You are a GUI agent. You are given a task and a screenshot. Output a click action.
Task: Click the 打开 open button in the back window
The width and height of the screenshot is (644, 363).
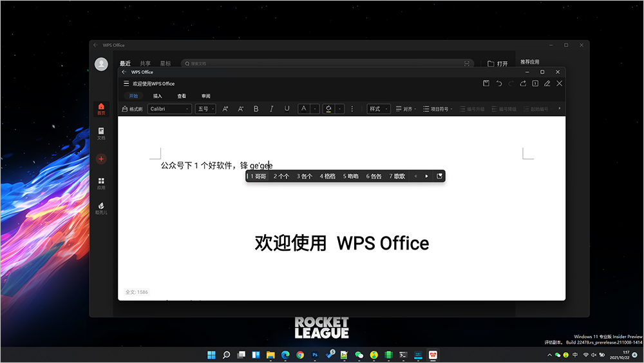coord(497,64)
